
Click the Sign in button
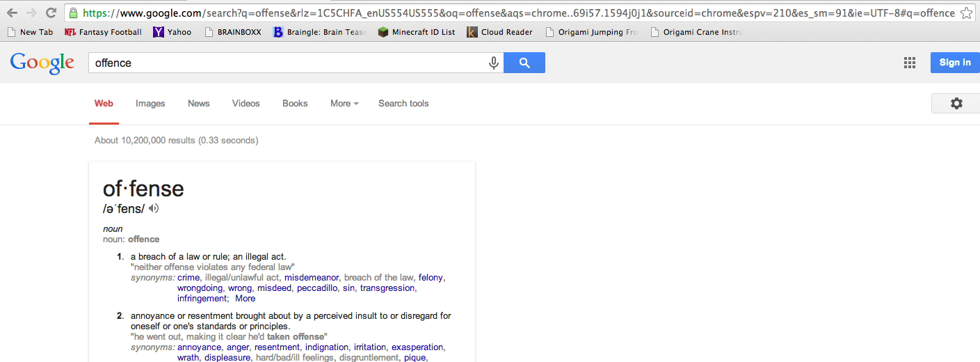coord(955,63)
